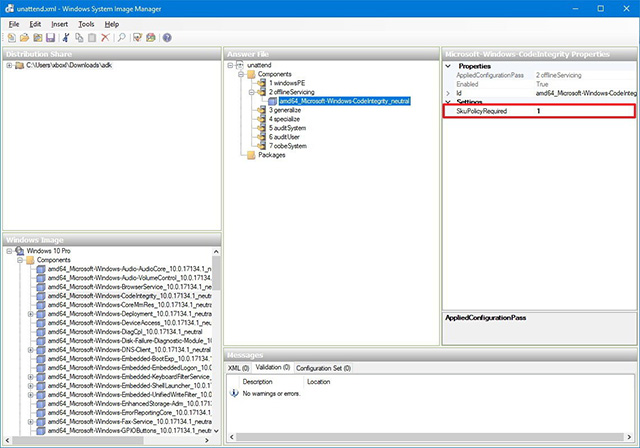The height and width of the screenshot is (448, 640).
Task: Switch to the Configuration Set (0) tab
Action: pyautogui.click(x=323, y=368)
